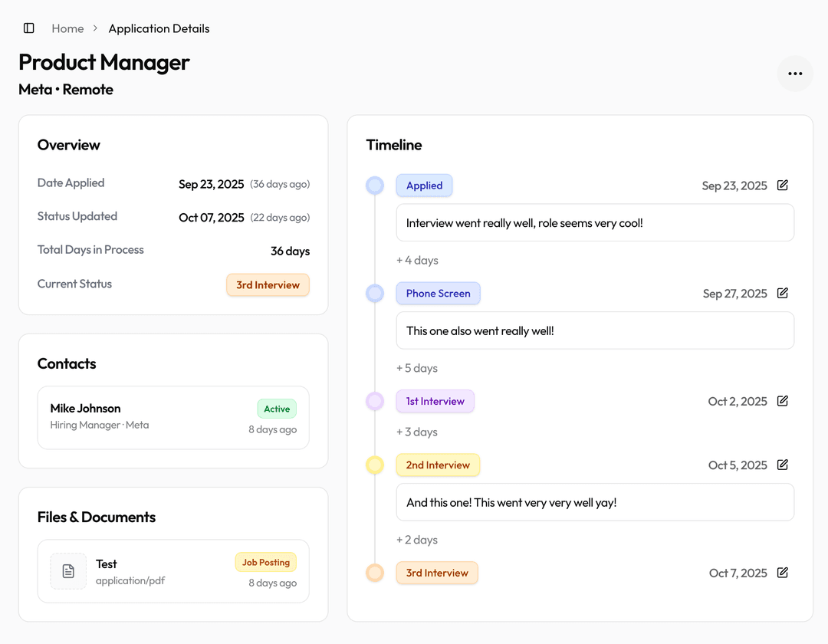Navigate to Home via the breadcrumb
The width and height of the screenshot is (828, 644).
[x=67, y=28]
